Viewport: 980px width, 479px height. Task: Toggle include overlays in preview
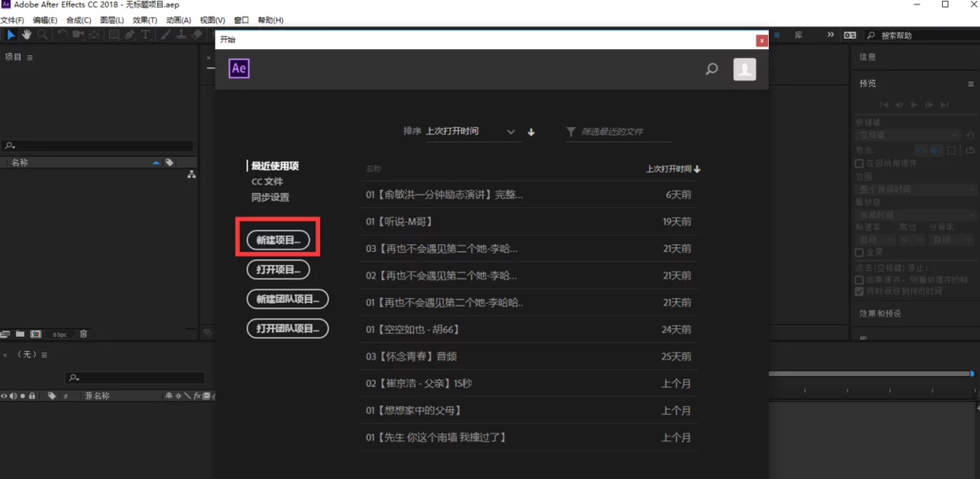(x=952, y=149)
